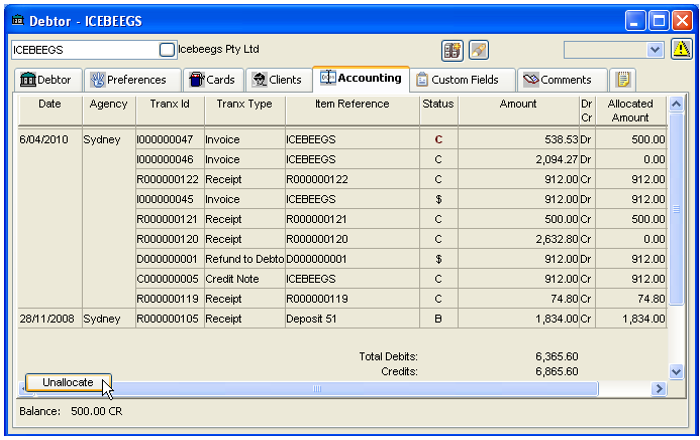
Task: Click the $ status of invoice I000000045
Action: [x=438, y=199]
